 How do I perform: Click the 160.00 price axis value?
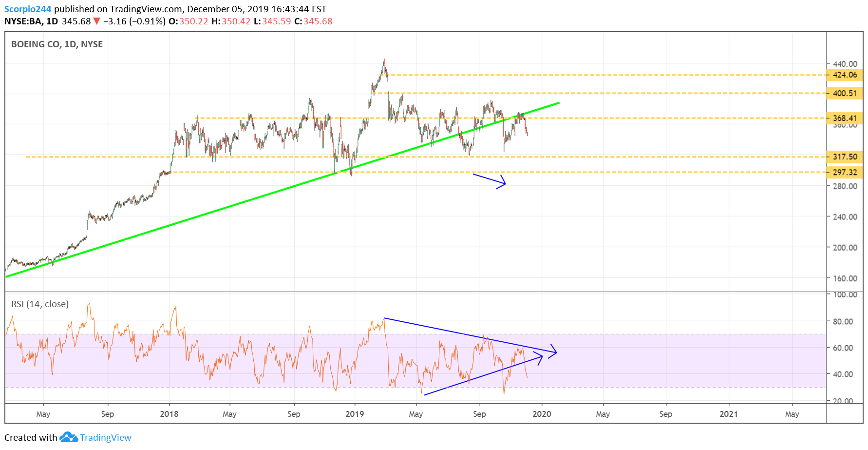click(x=845, y=278)
